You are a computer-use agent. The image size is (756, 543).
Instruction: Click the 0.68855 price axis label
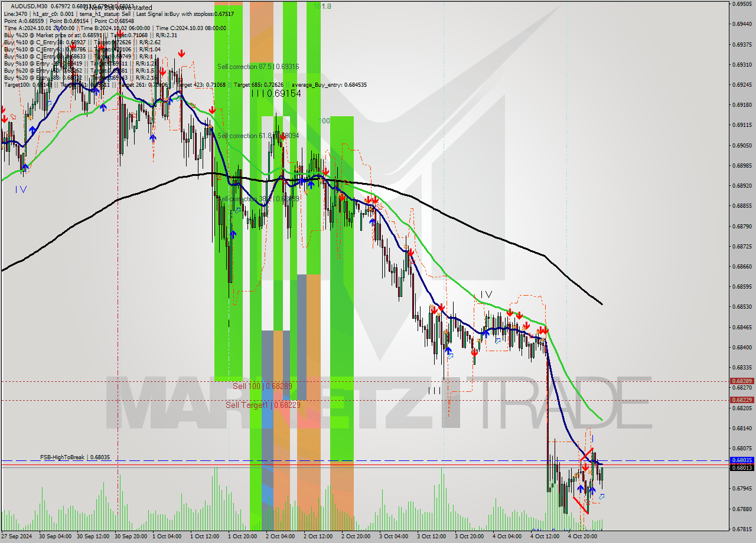tap(742, 206)
